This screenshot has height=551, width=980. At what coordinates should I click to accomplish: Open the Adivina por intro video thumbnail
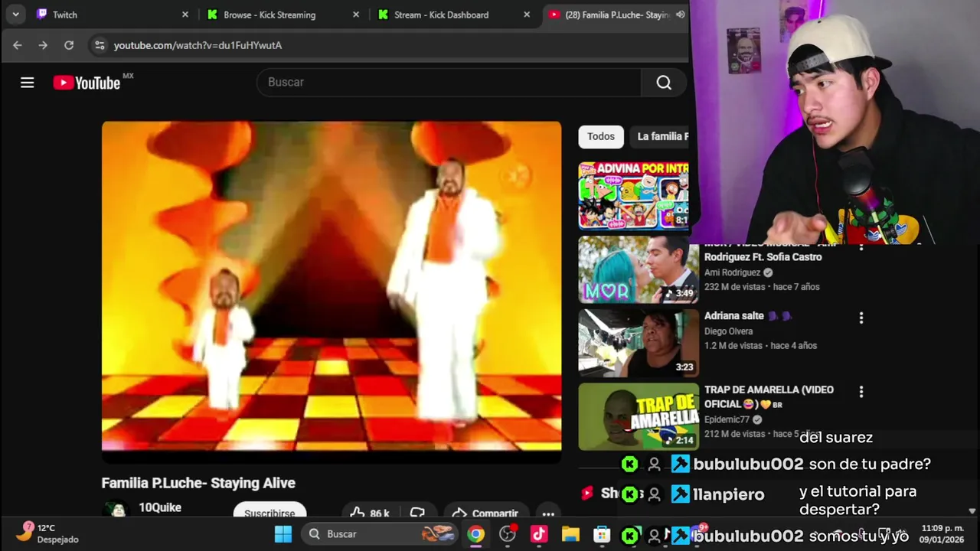coord(633,196)
